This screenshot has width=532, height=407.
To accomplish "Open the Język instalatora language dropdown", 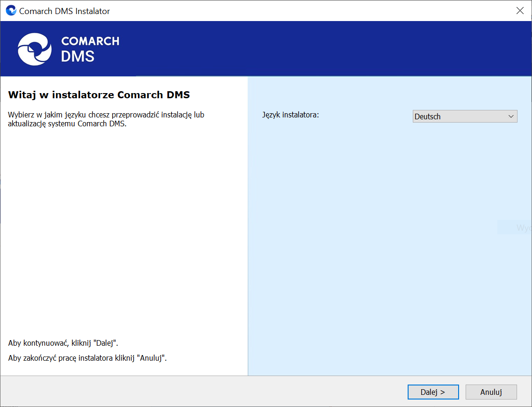I will pos(465,116).
